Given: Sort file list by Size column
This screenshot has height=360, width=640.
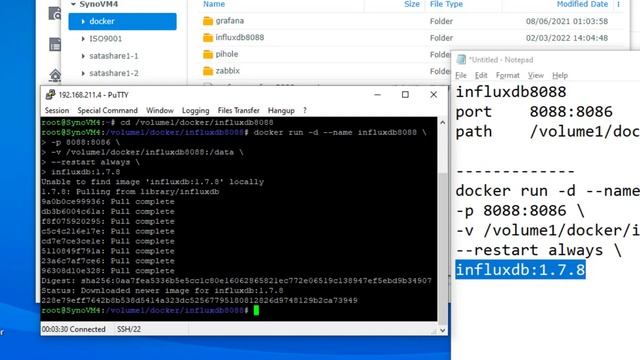Looking at the screenshot, I should [411, 4].
